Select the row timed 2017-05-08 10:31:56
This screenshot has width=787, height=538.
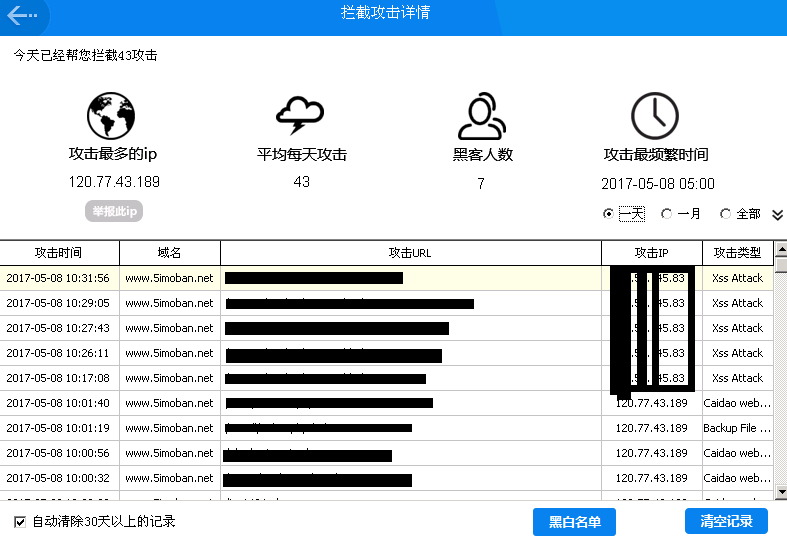click(x=386, y=278)
